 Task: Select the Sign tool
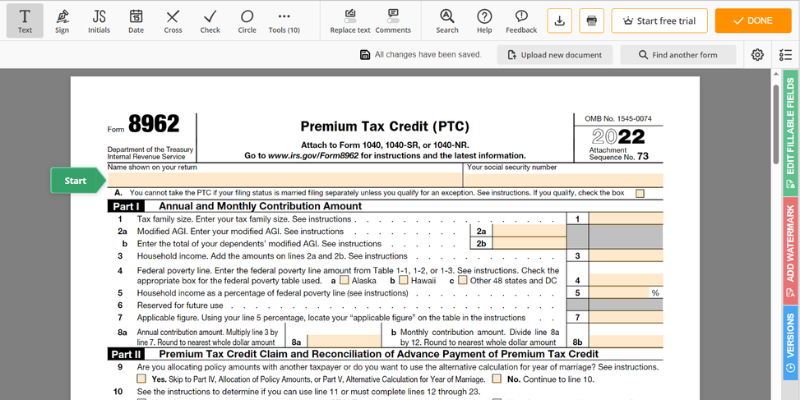[x=62, y=20]
